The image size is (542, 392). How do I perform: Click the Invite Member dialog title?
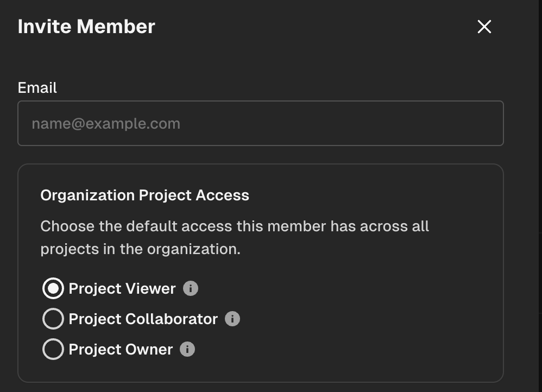click(86, 27)
